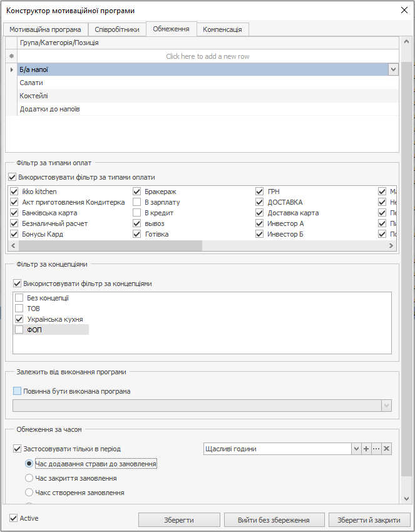Open the dependent program dropdown

tap(386, 406)
